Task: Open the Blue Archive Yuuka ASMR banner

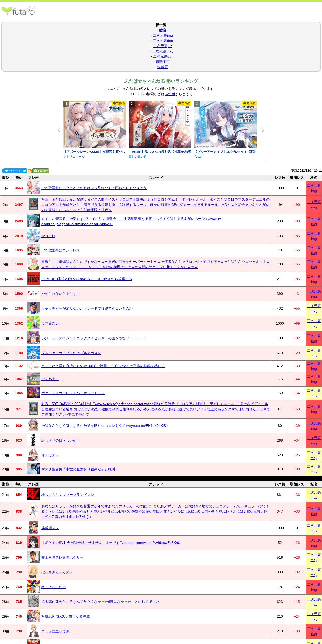Action: [x=225, y=124]
